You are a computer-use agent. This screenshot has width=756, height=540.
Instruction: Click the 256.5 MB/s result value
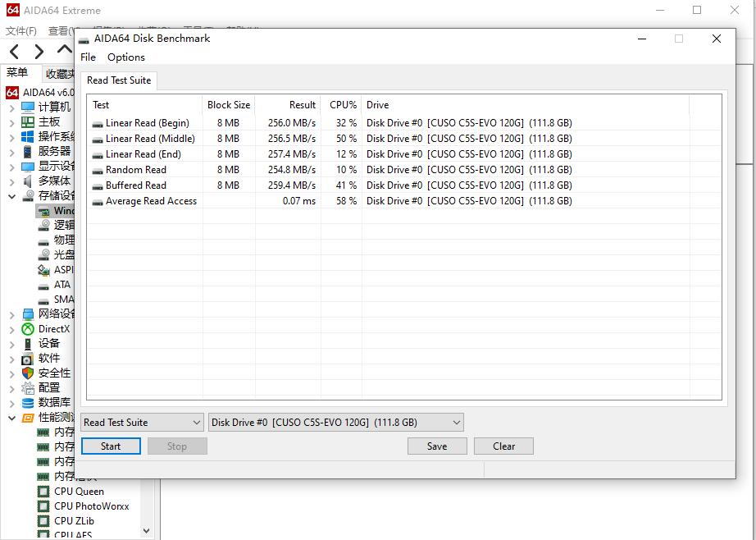(x=292, y=139)
